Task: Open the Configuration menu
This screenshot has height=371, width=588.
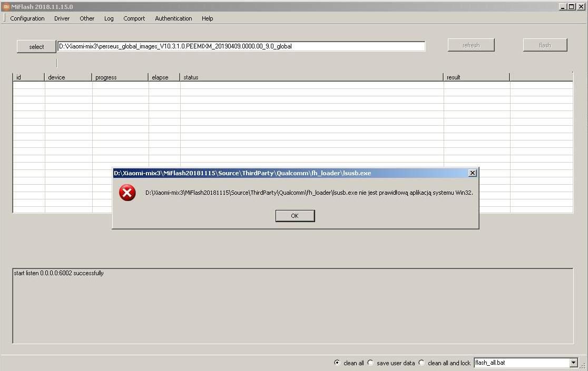Action: (27, 18)
